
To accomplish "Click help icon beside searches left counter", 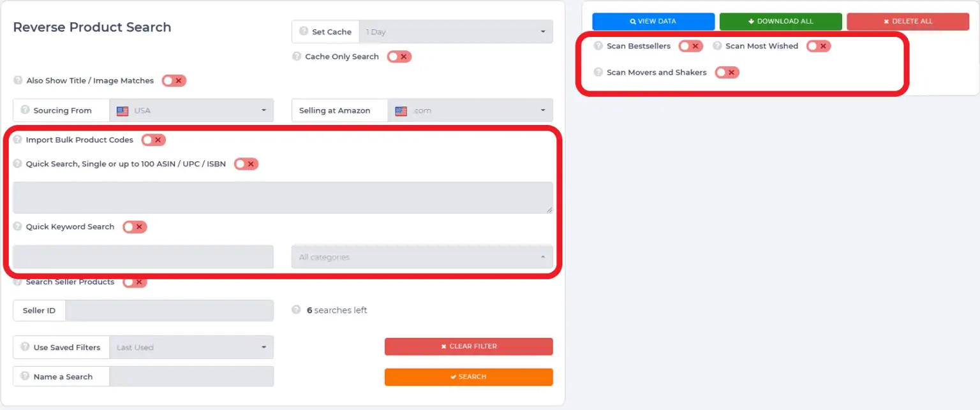I will pos(297,310).
